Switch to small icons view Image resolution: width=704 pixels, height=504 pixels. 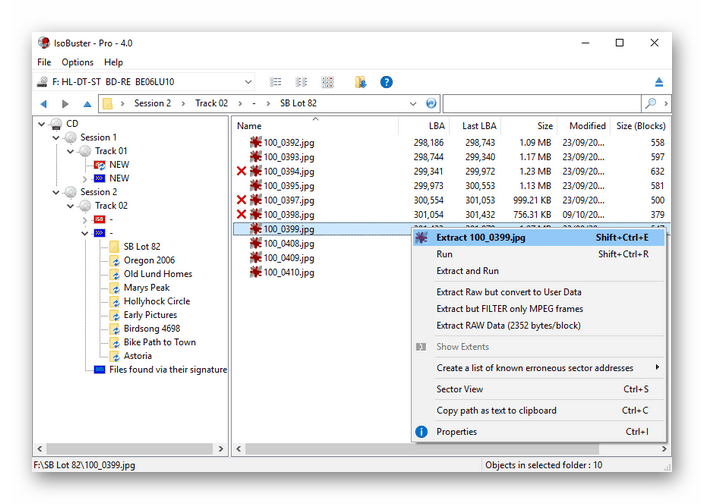click(x=301, y=82)
